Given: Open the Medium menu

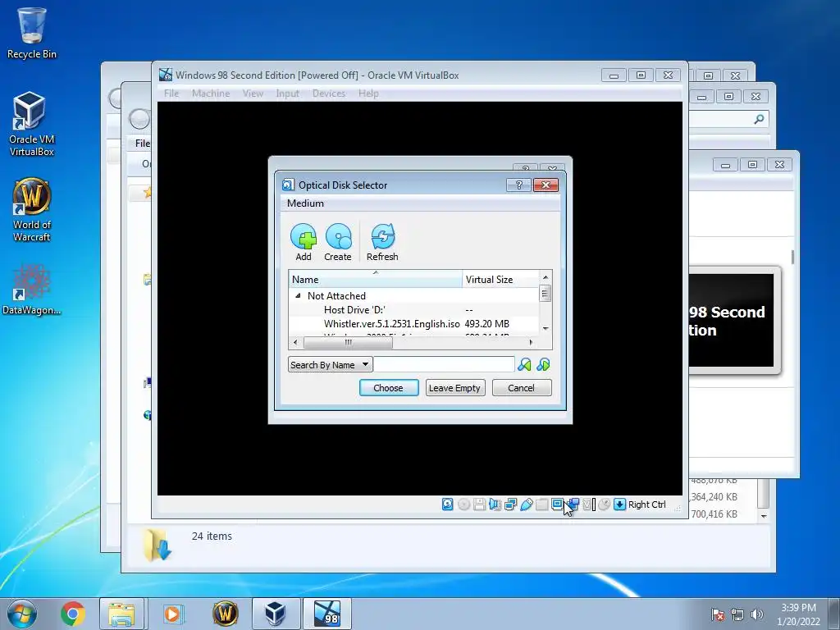Looking at the screenshot, I should click(x=305, y=203).
